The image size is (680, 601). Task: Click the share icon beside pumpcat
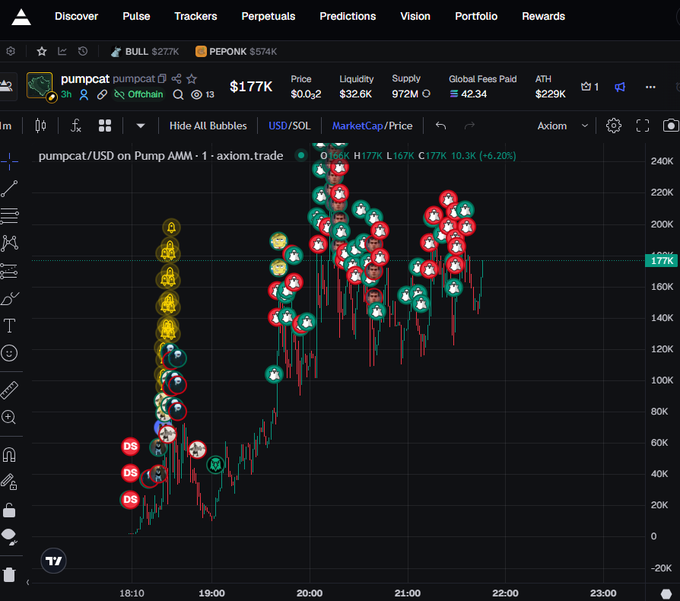point(176,78)
